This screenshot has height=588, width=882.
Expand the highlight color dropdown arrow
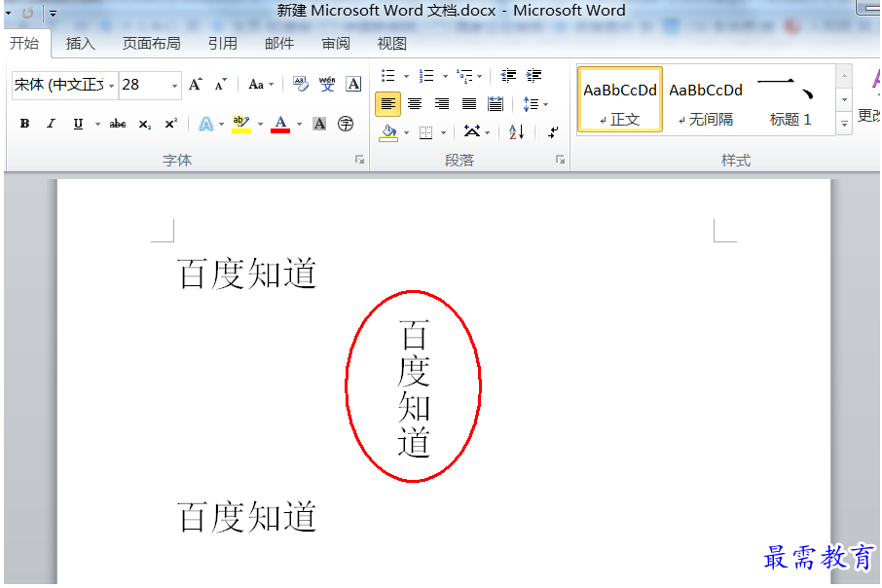[x=260, y=125]
